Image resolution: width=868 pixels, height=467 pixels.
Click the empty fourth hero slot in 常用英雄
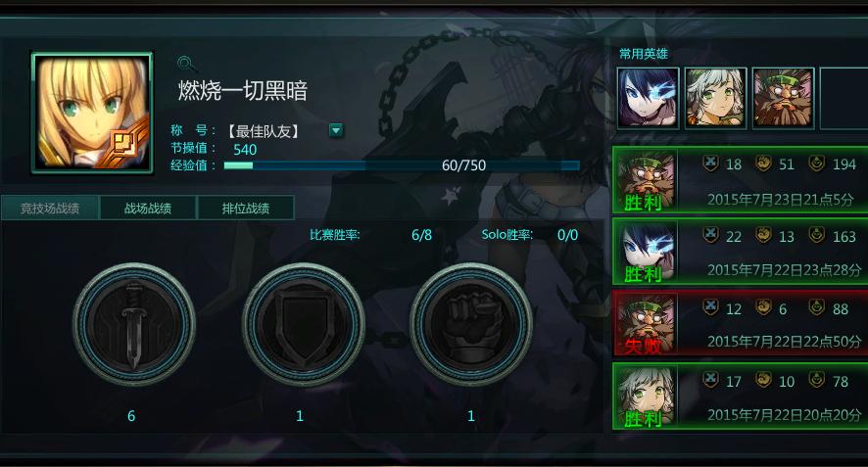pos(844,98)
